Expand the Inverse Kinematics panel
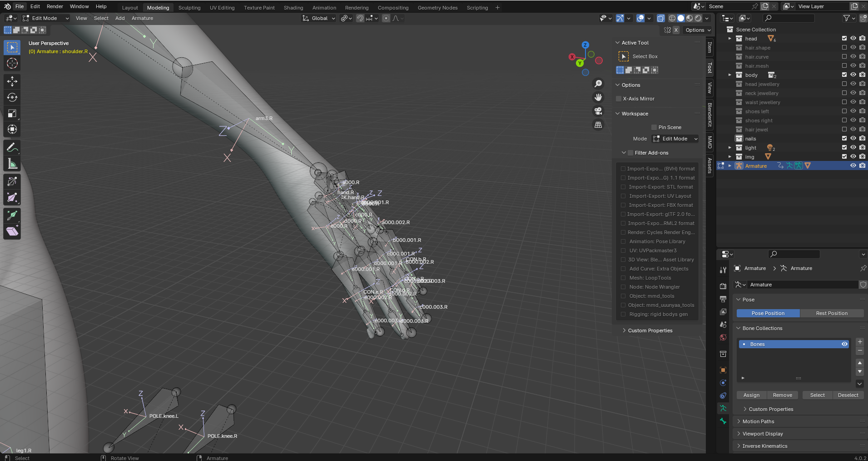The height and width of the screenshot is (461, 868). tap(765, 446)
